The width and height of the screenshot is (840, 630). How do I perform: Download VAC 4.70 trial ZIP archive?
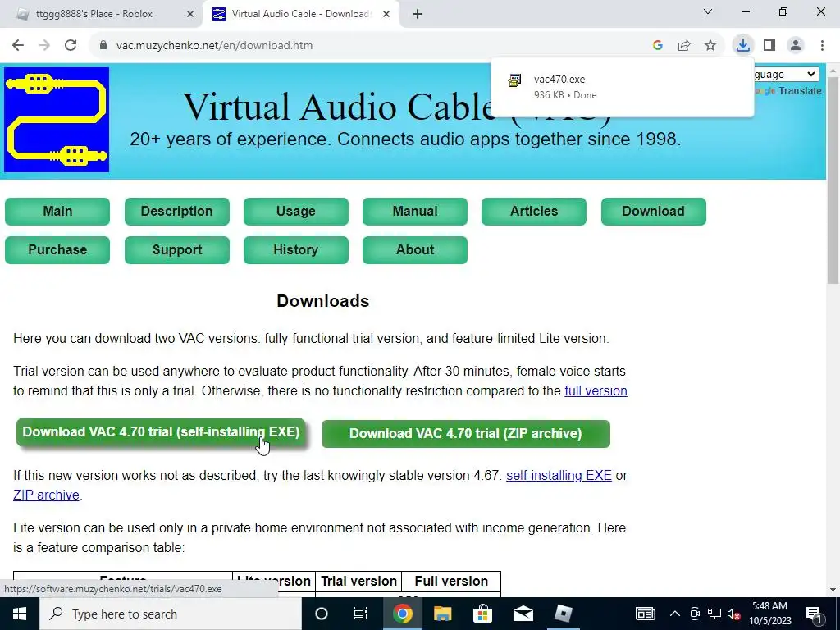pos(466,433)
